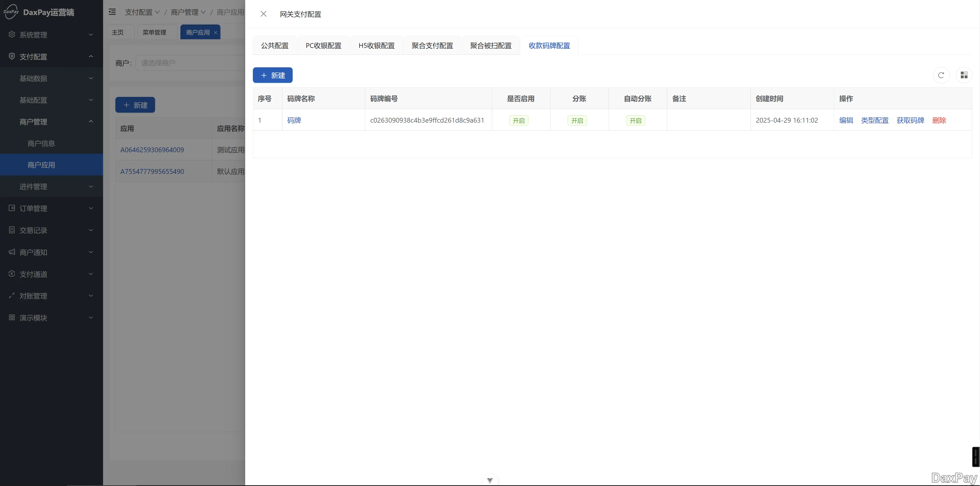Close the 网关支付配置 drawer
Image resolution: width=980 pixels, height=486 pixels.
(263, 14)
